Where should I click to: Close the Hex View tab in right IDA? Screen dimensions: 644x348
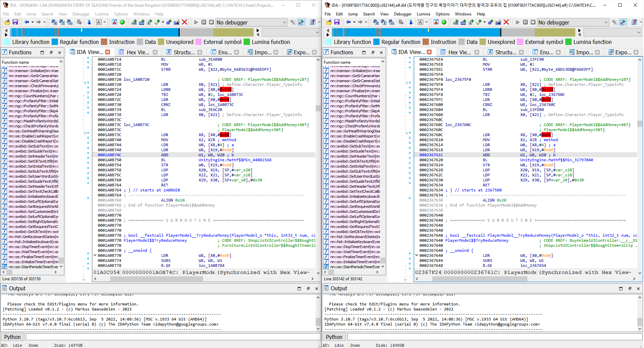(x=477, y=52)
